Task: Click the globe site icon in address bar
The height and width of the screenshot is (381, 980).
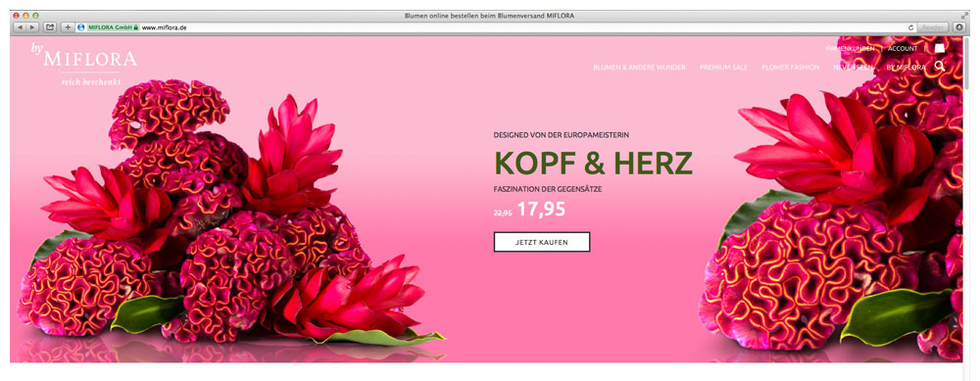Action: click(81, 27)
